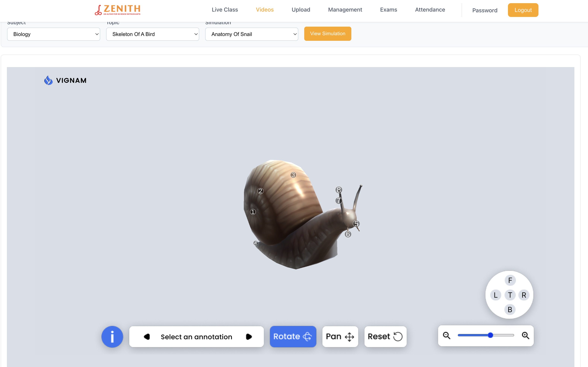Select annotation marker 8 near tentacle
This screenshot has height=367, width=588.
click(x=339, y=190)
